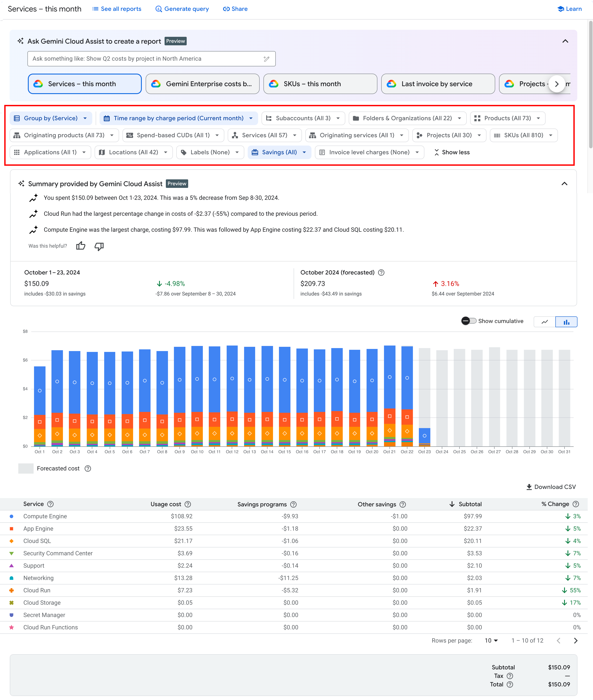
Task: Click the thumbs up helpful icon
Action: (81, 246)
